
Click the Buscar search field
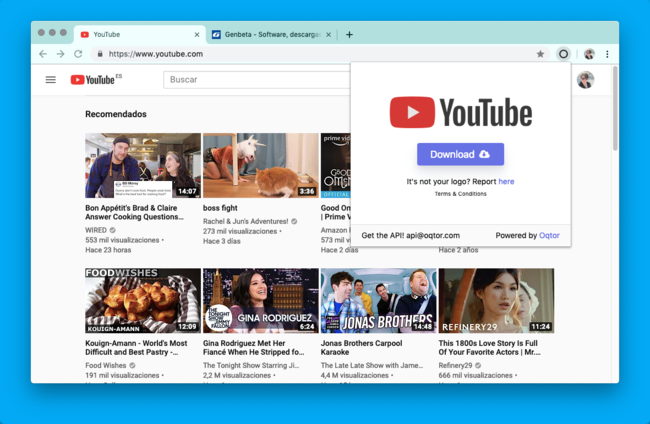(257, 80)
